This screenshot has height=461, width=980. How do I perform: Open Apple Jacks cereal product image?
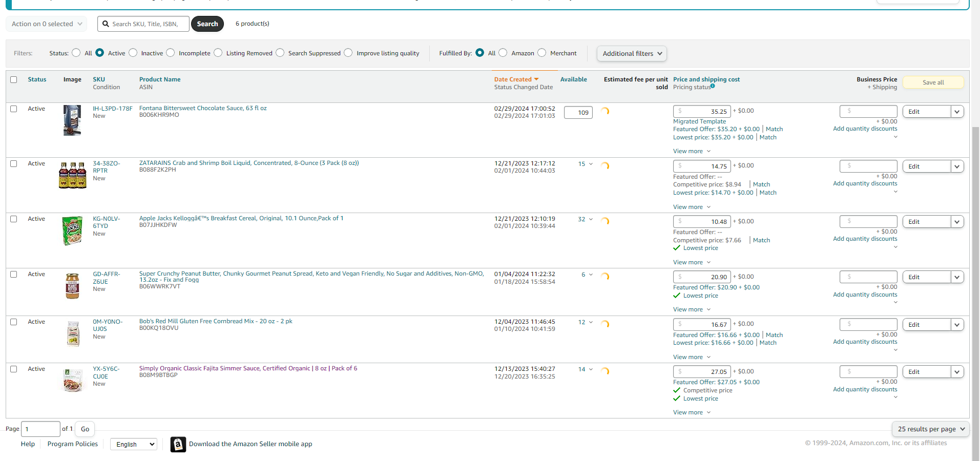point(72,230)
